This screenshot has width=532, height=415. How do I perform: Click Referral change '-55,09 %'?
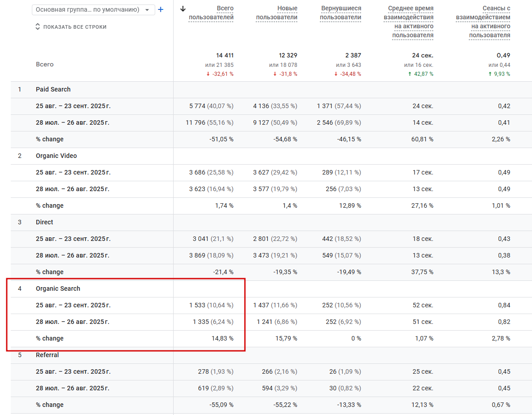point(221,405)
